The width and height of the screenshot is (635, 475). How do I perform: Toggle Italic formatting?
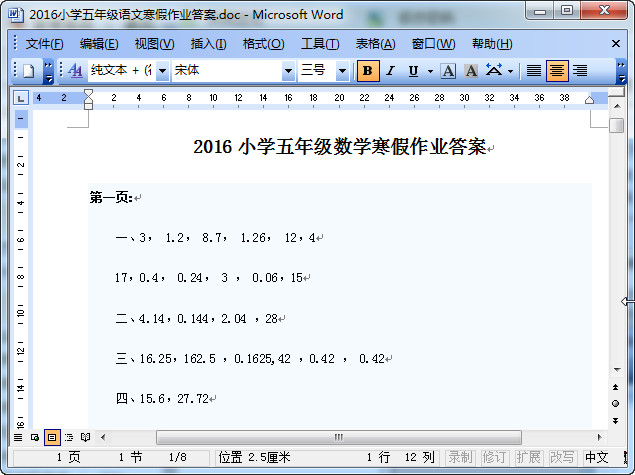coord(390,71)
